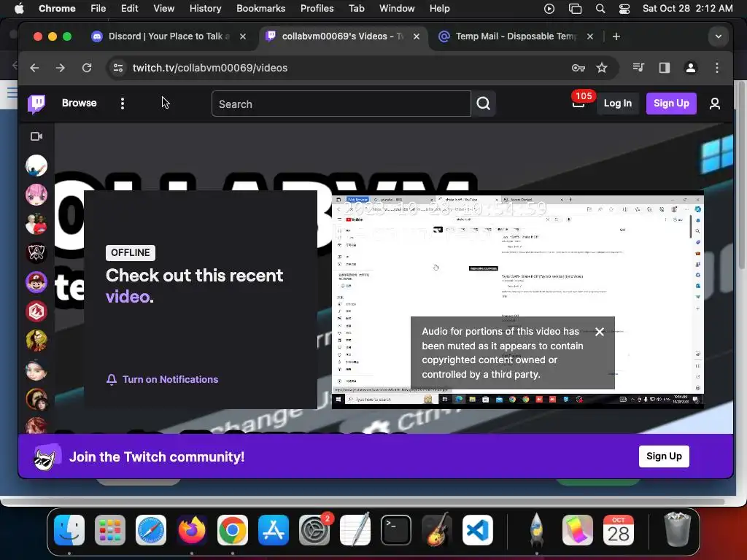Launch Firefox from the Dock
The height and width of the screenshot is (560, 747).
(192, 530)
